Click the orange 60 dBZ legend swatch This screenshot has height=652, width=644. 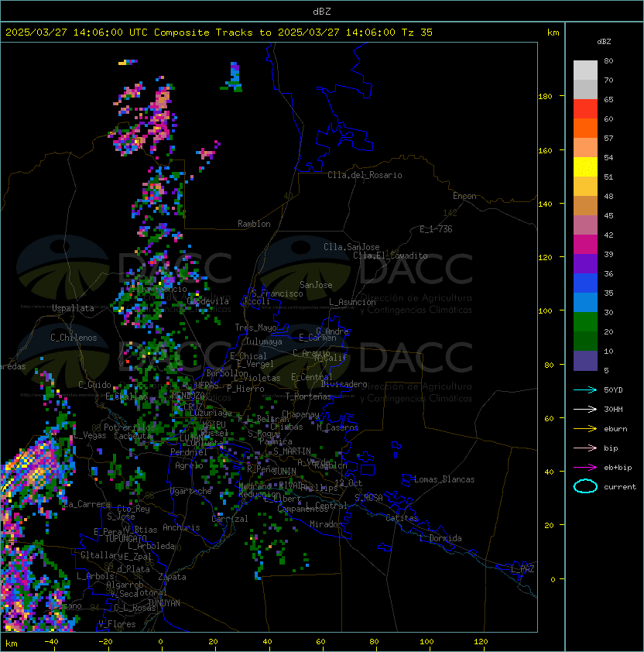[x=585, y=128]
